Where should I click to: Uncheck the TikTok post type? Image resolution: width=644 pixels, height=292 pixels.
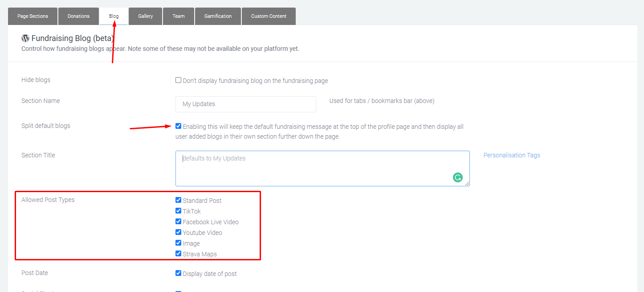pos(178,211)
